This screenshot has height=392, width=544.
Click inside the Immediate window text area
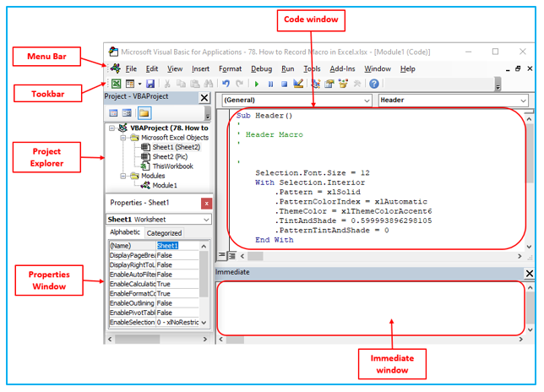(370, 308)
